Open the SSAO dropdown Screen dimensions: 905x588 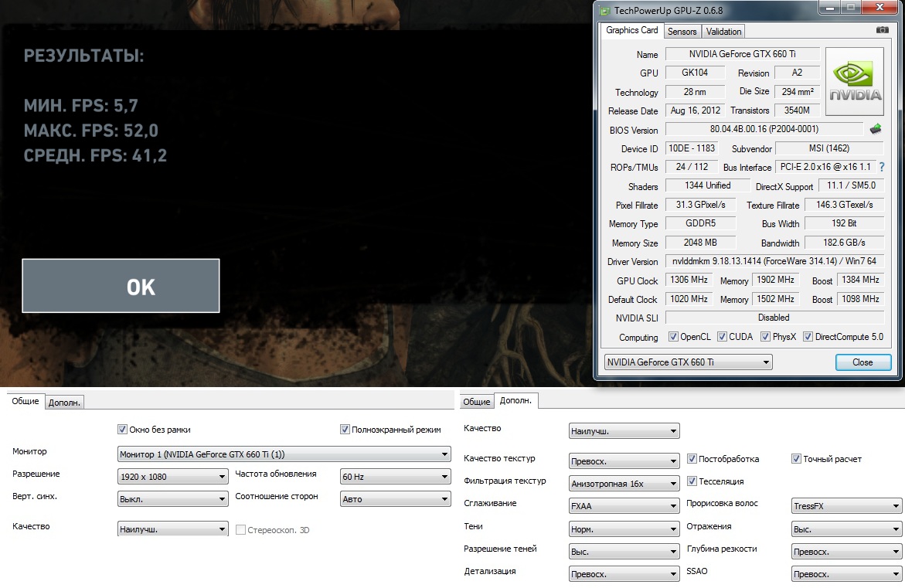(x=846, y=574)
